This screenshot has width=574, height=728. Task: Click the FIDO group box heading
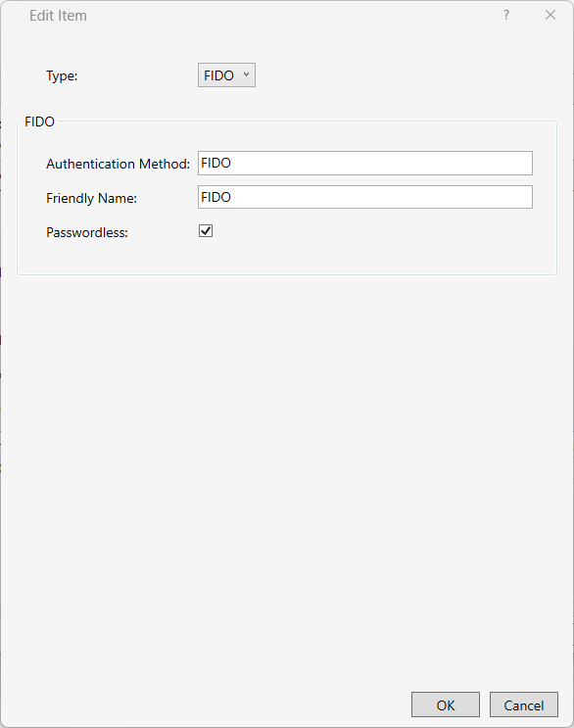(x=39, y=121)
